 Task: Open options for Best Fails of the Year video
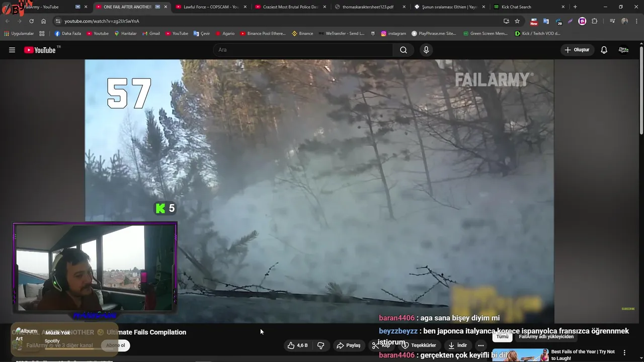click(x=624, y=352)
